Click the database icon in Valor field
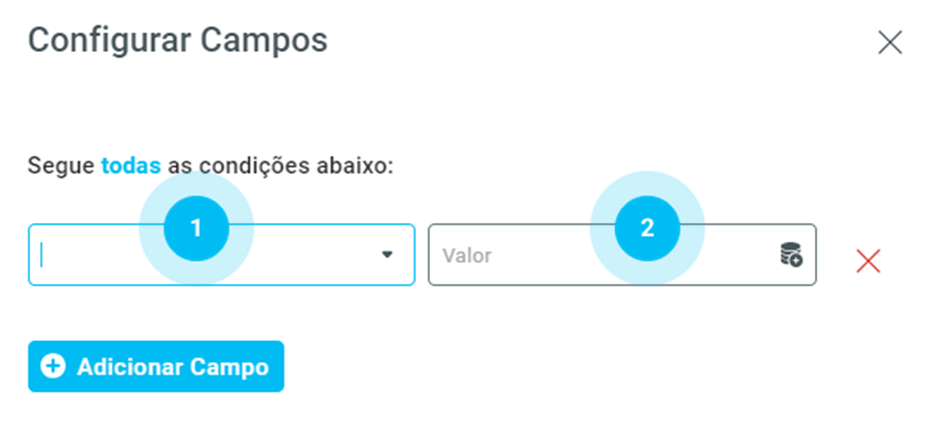The image size is (934, 425). pyautogui.click(x=791, y=255)
